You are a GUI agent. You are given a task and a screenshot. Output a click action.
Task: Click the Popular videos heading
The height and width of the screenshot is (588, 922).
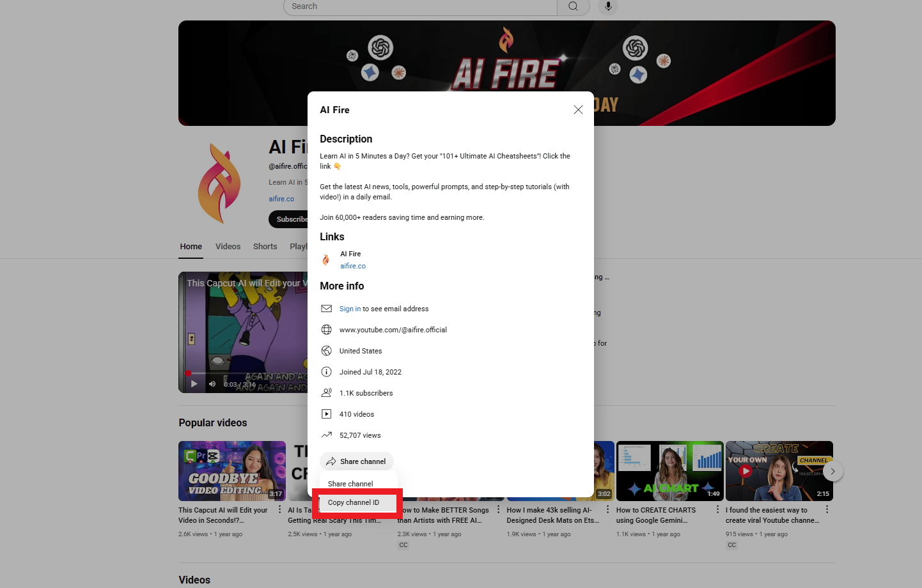pos(213,422)
